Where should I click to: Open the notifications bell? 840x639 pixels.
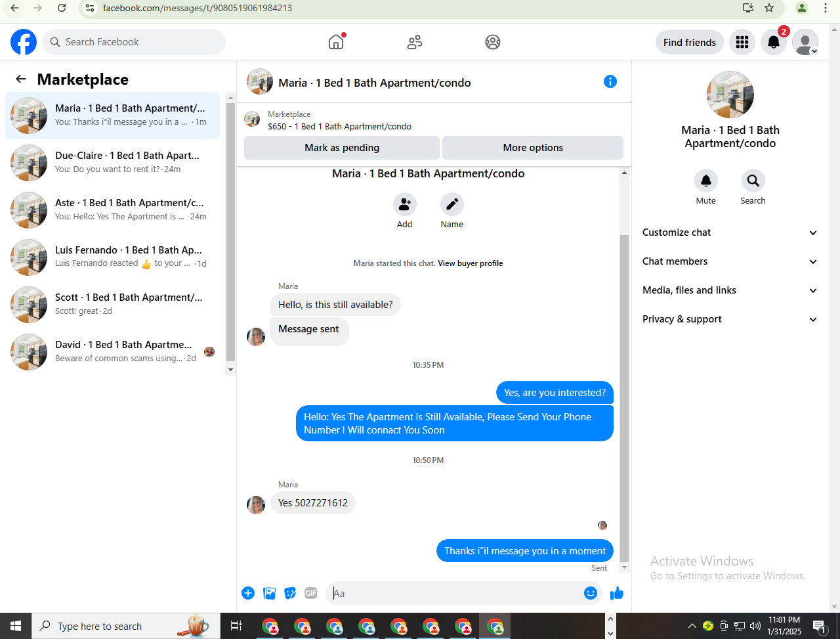[774, 42]
